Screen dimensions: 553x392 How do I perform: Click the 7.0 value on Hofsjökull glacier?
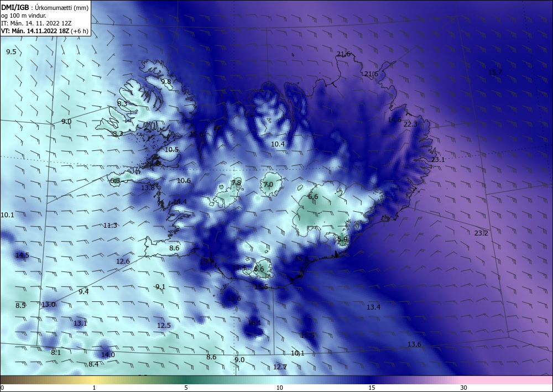268,184
